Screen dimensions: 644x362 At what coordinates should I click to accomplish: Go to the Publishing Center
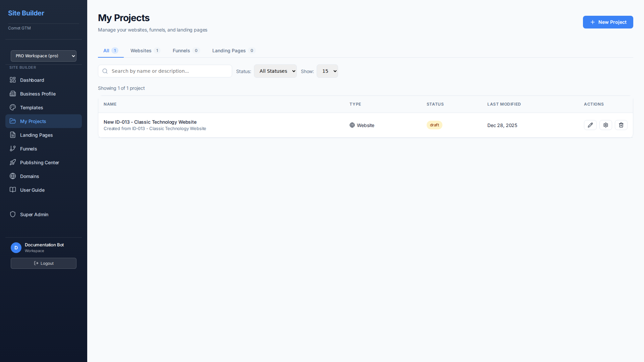click(x=39, y=163)
